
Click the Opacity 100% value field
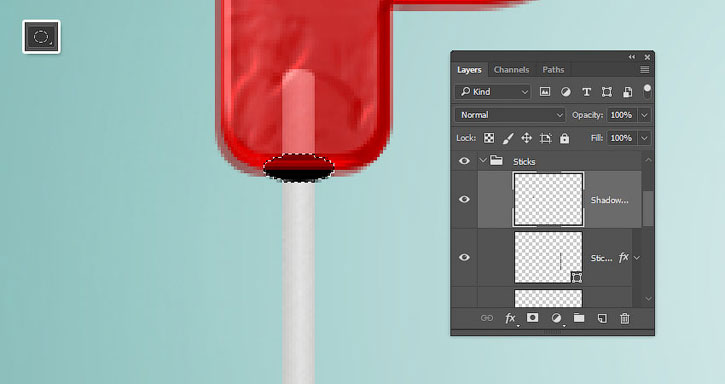pos(622,115)
